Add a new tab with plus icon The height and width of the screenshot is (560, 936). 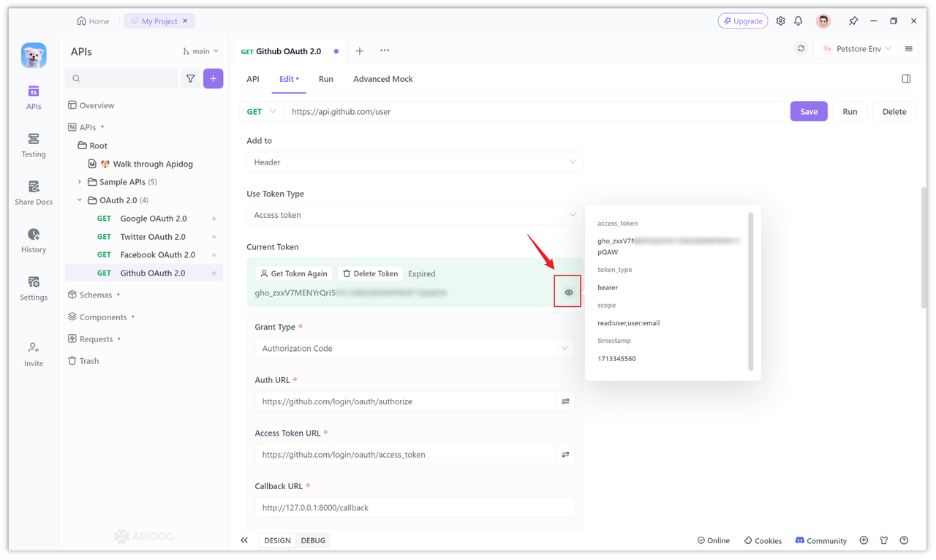(360, 51)
